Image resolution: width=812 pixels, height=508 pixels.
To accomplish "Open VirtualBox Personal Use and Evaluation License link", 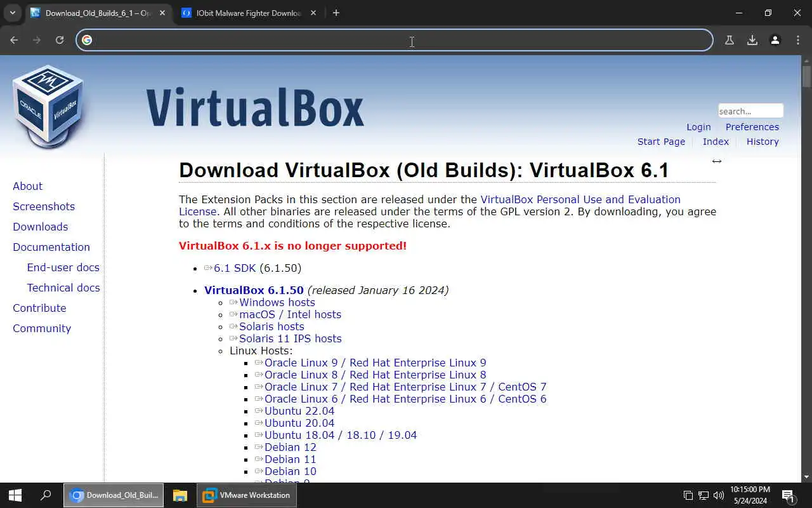I will click(x=580, y=199).
